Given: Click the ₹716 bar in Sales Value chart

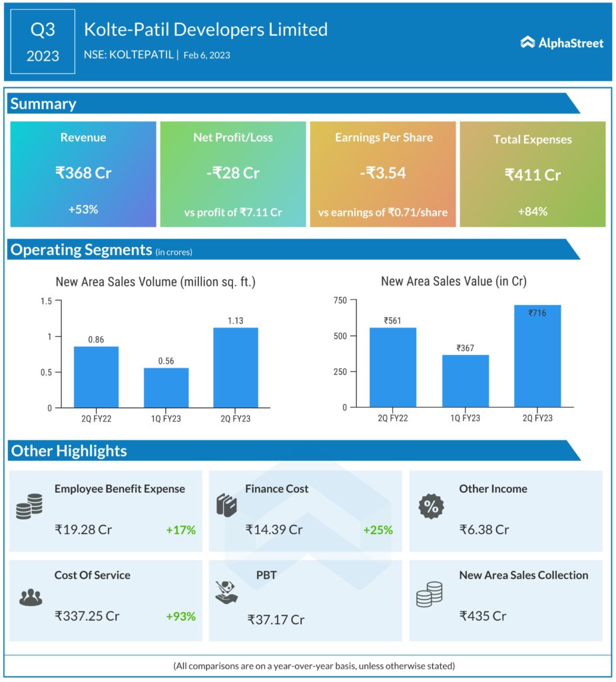Looking at the screenshot, I should point(537,356).
